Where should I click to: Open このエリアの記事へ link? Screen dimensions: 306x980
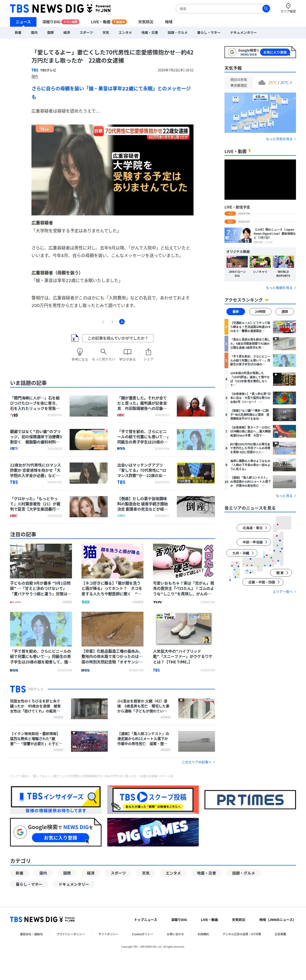[x=198, y=762]
